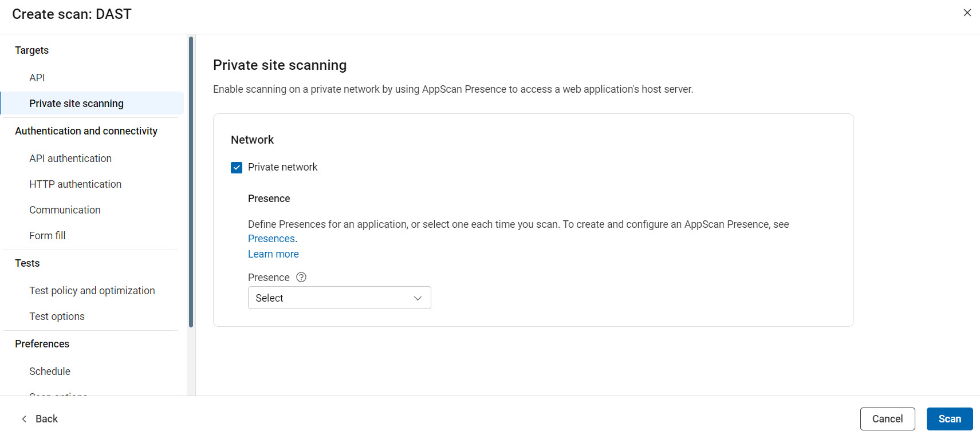Click Authentication and connectivity heading

(x=86, y=131)
